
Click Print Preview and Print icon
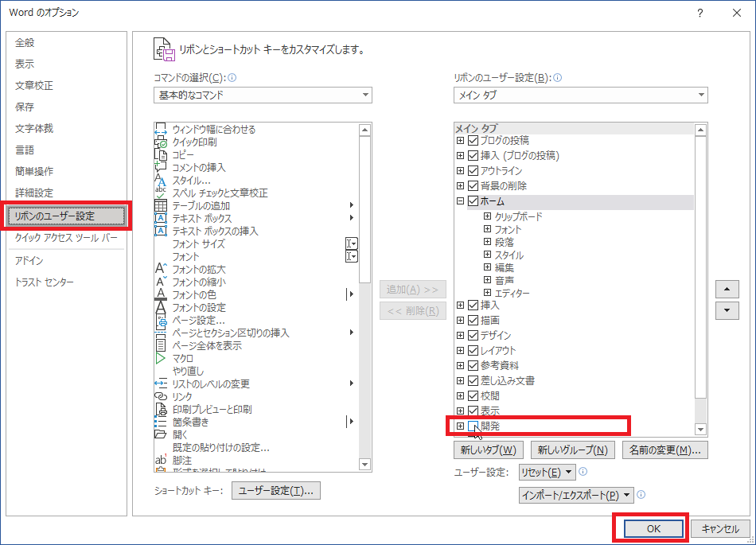tap(161, 409)
